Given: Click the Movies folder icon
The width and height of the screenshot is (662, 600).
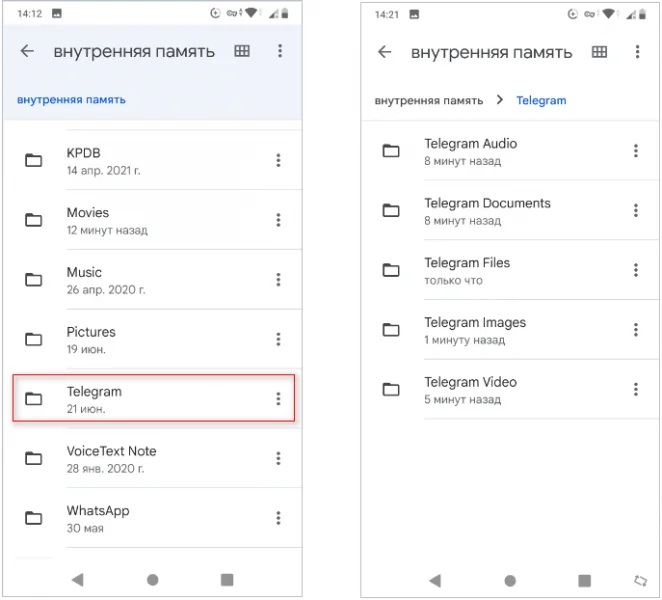Looking at the screenshot, I should click(x=33, y=220).
